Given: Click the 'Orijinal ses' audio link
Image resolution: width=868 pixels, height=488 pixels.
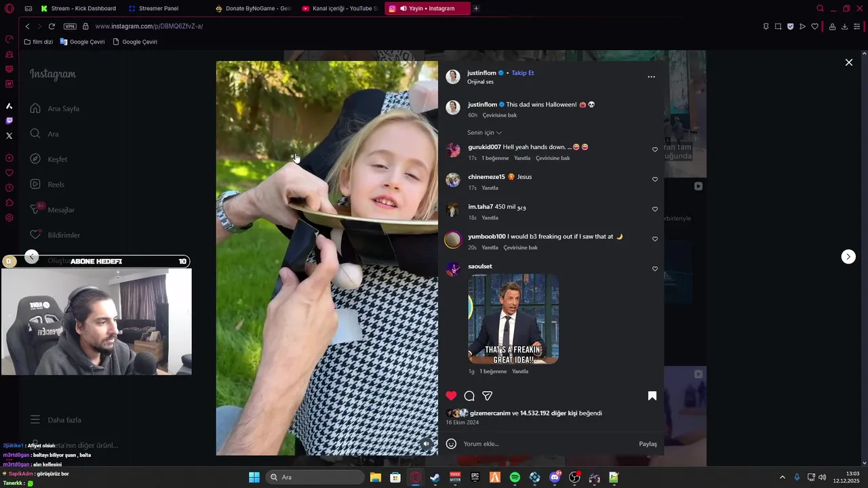Looking at the screenshot, I should pyautogui.click(x=480, y=82).
